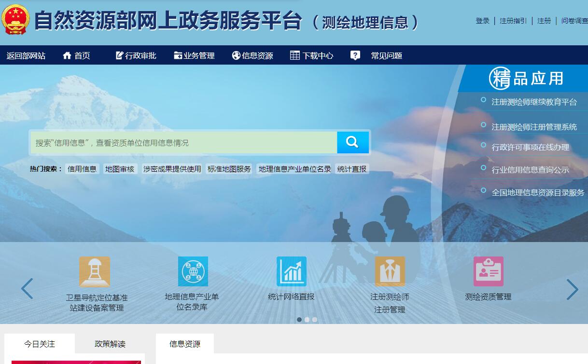588x364 pixels.
Task: Advance carousel with the right arrow
Action: [572, 289]
